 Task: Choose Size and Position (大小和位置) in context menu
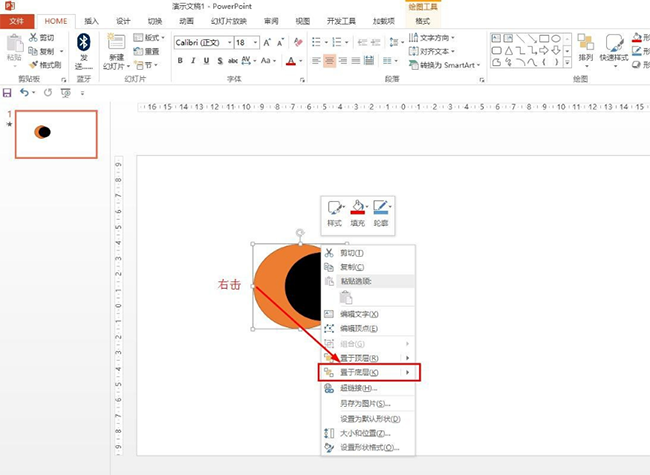(368, 433)
